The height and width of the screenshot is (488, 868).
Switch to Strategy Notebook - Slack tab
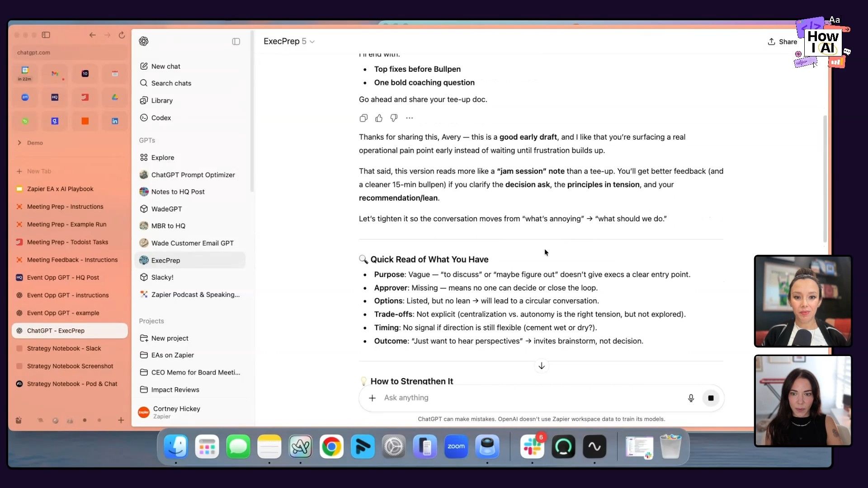point(70,348)
